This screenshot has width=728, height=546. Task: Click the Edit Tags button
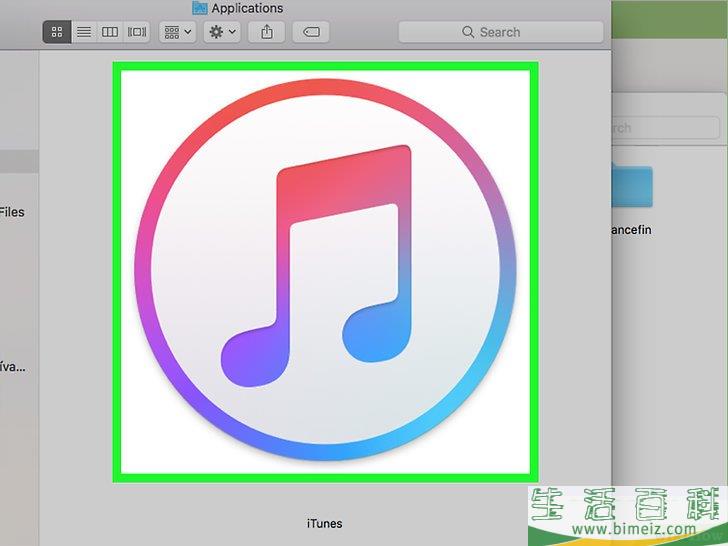311,32
